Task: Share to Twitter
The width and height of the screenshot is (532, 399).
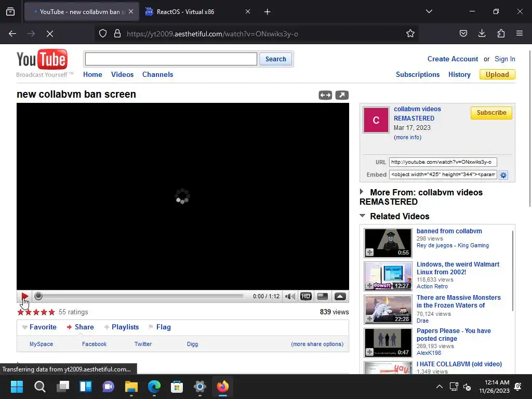Action: coord(143,344)
